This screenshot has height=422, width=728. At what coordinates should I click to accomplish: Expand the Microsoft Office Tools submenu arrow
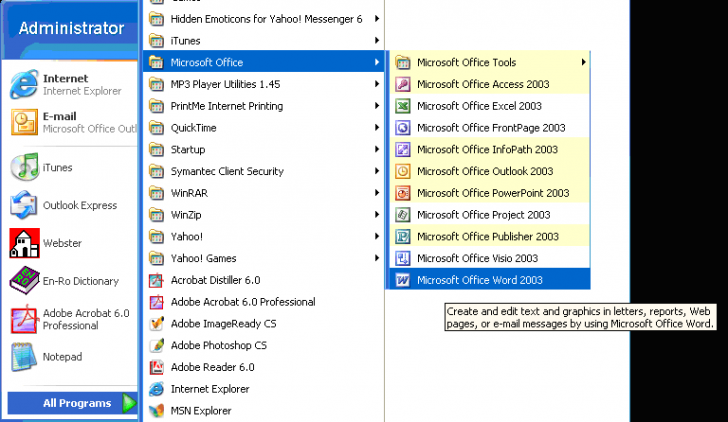[x=583, y=62]
